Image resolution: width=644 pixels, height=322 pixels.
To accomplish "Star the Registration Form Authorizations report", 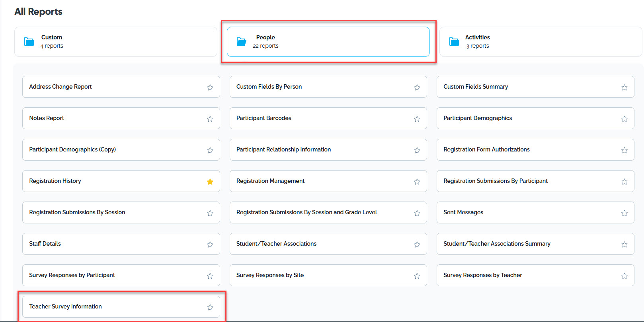I will coord(624,150).
